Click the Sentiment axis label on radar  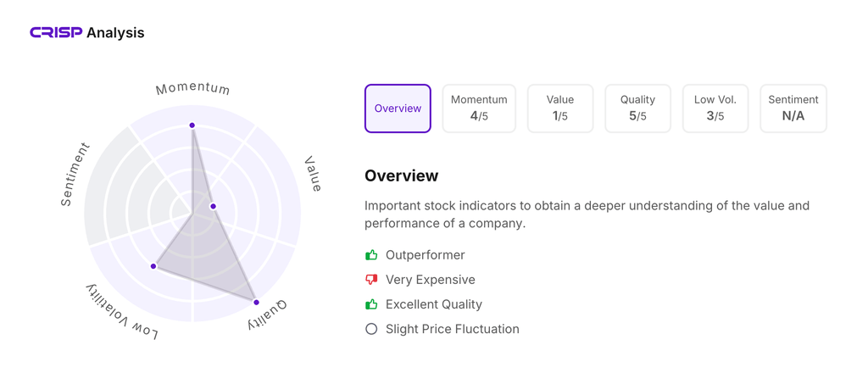[75, 175]
